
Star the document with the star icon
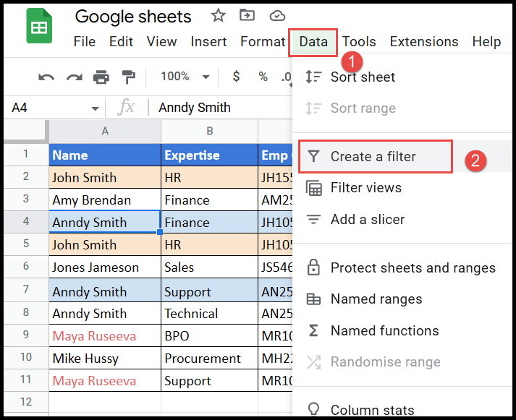coord(218,15)
